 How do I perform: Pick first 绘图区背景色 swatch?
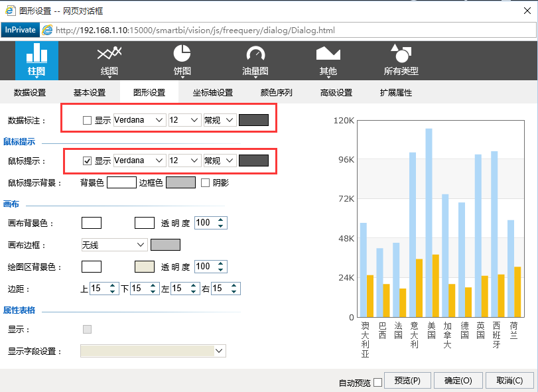[92, 267]
